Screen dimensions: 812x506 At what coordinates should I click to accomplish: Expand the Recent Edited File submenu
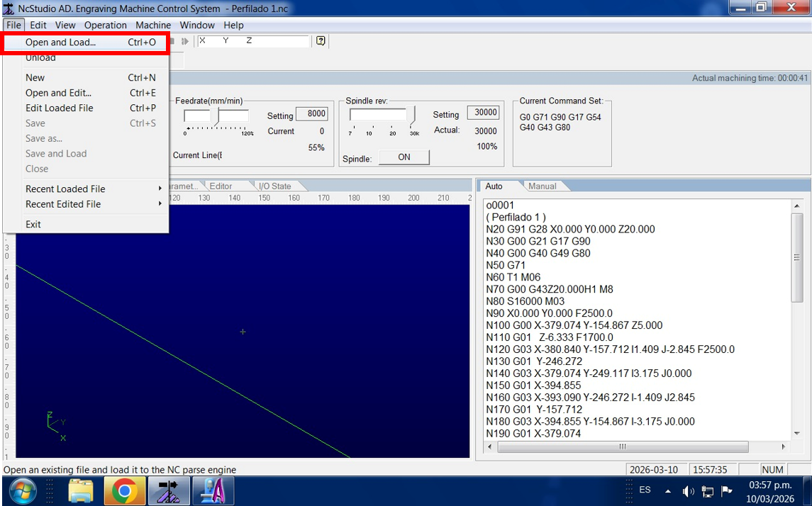tap(86, 204)
